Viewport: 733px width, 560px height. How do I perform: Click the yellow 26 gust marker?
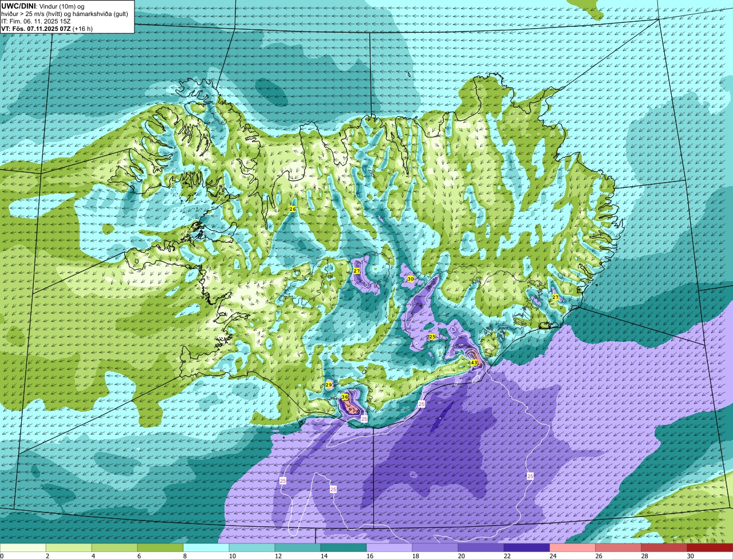[x=292, y=210]
